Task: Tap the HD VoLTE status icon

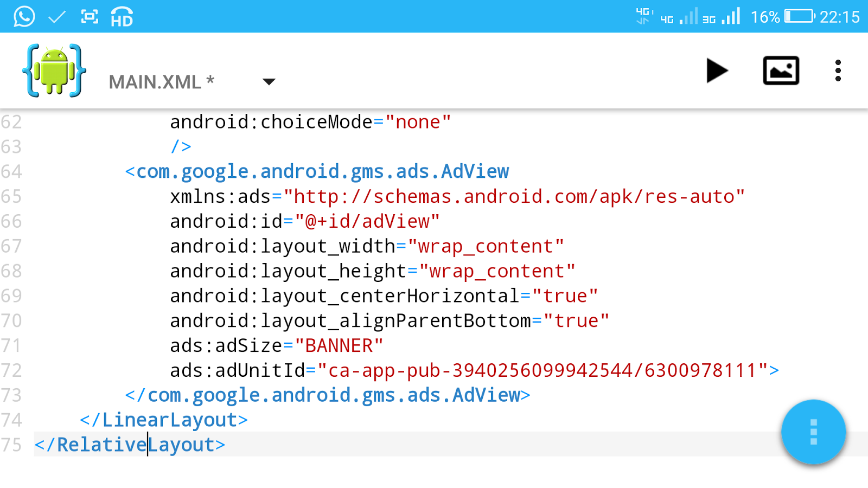Action: coord(122,18)
